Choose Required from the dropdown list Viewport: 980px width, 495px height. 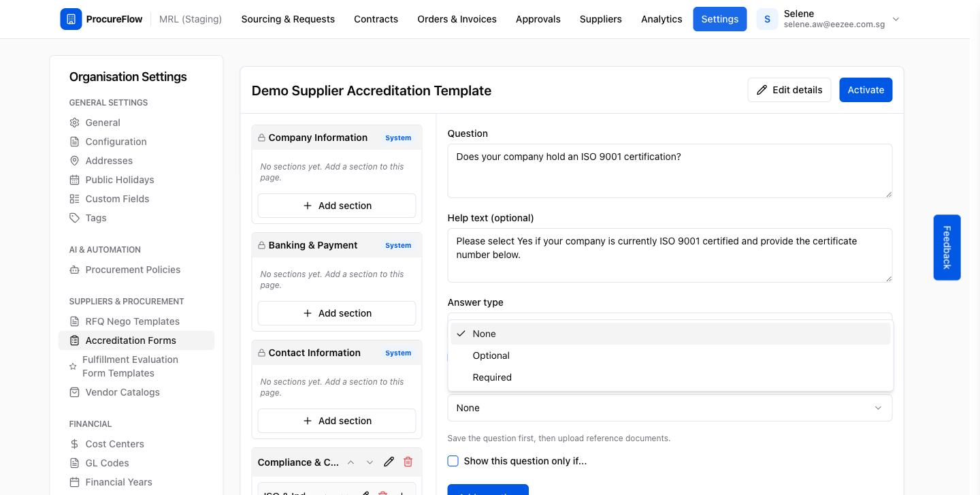tap(670, 377)
